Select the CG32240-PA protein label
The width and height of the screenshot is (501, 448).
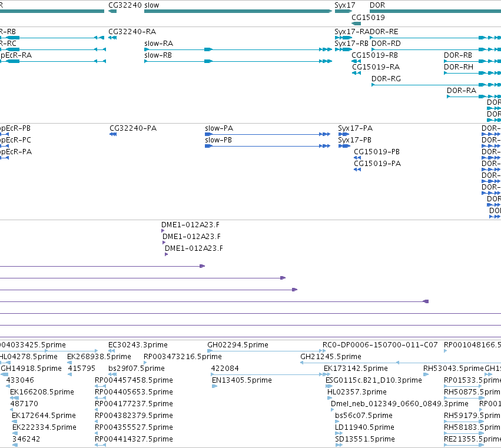click(x=133, y=128)
